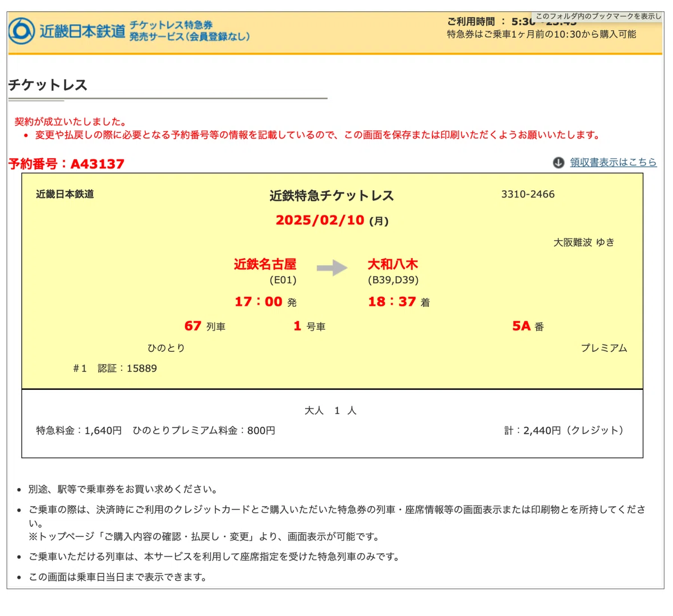Image resolution: width=673 pixels, height=616 pixels.
Task: Click the total 計：2,440円（クレジット）
Action: click(x=564, y=430)
